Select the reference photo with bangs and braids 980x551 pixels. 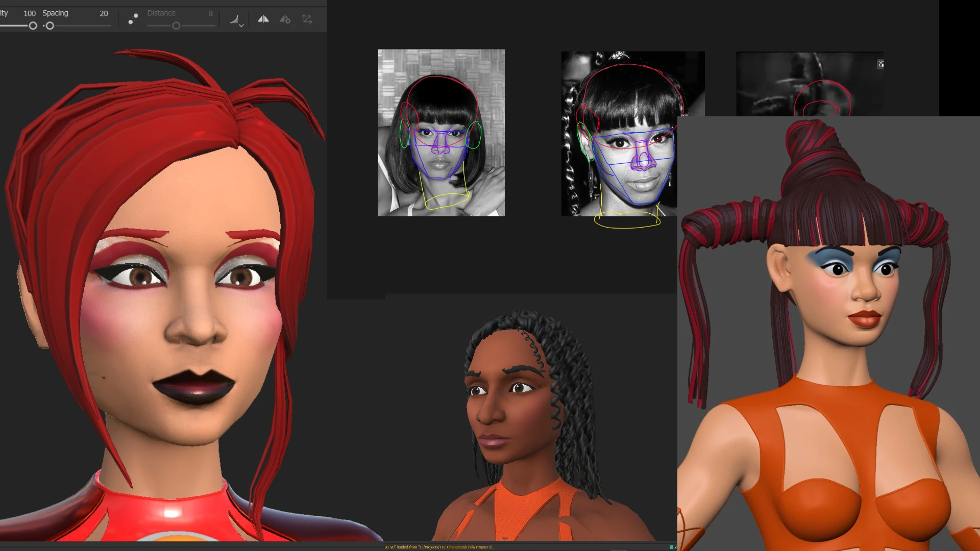tap(619, 134)
